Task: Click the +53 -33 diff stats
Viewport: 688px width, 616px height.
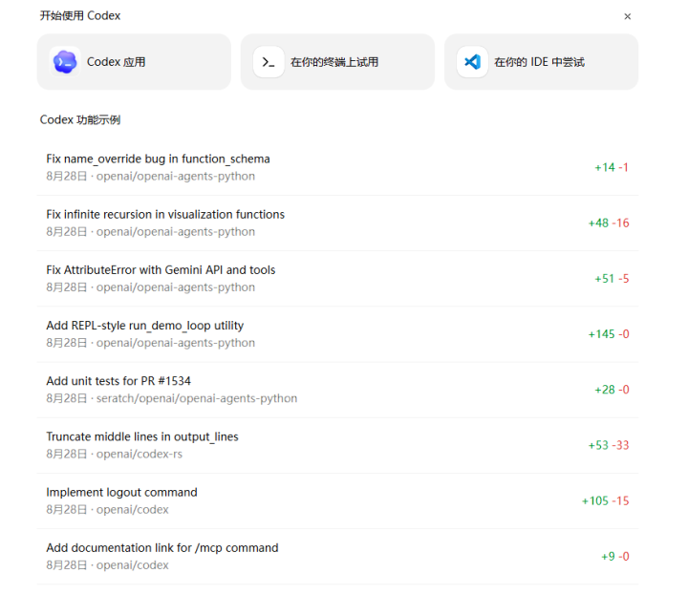Action: 608,445
